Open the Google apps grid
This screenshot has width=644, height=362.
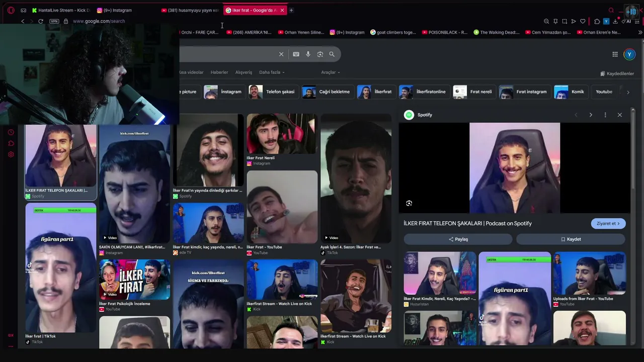tap(615, 54)
